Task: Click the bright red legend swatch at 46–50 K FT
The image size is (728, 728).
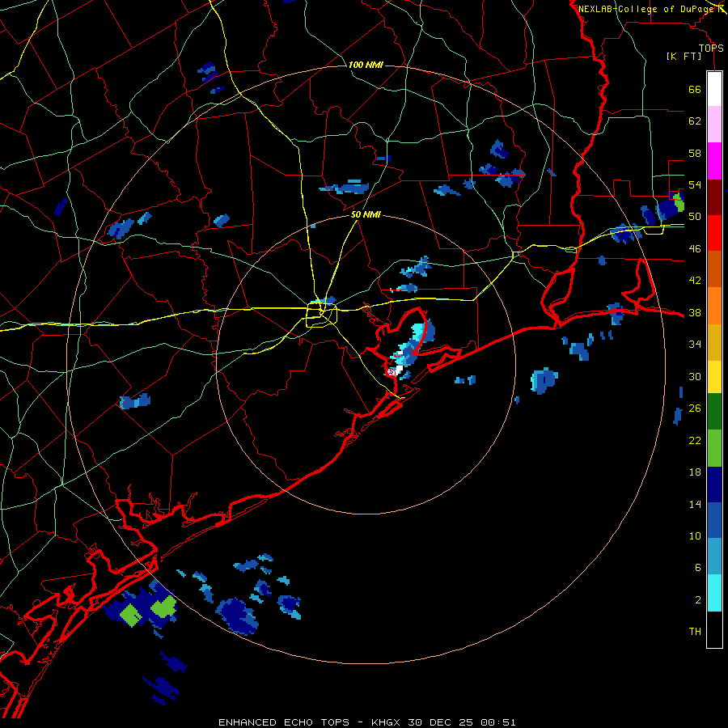Action: [714, 233]
